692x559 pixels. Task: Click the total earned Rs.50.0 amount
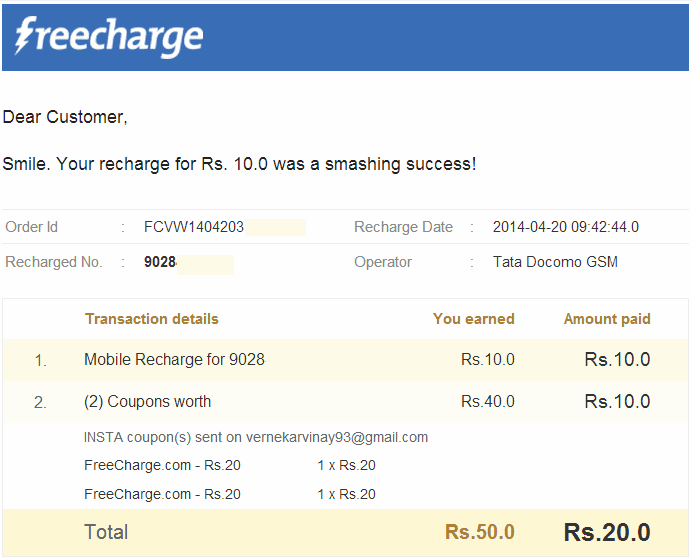480,532
